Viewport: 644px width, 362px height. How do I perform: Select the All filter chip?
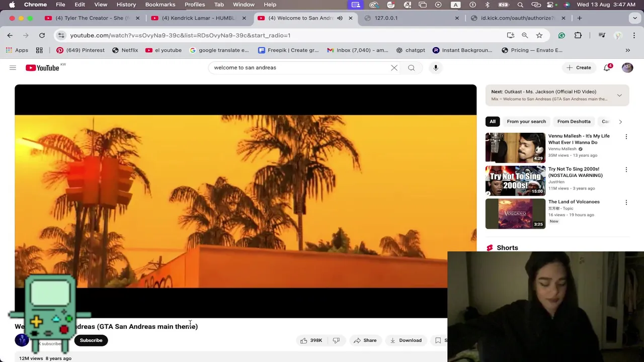click(493, 122)
